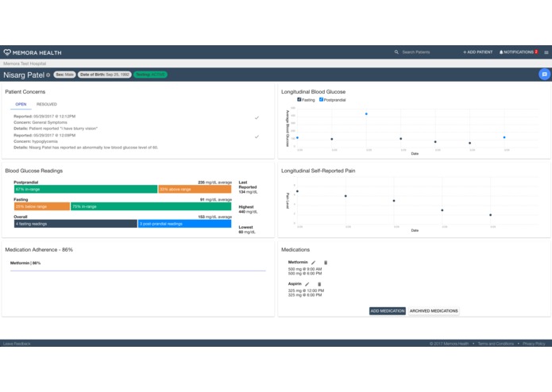Click the Highest 440 mg/dL value

pyautogui.click(x=248, y=209)
